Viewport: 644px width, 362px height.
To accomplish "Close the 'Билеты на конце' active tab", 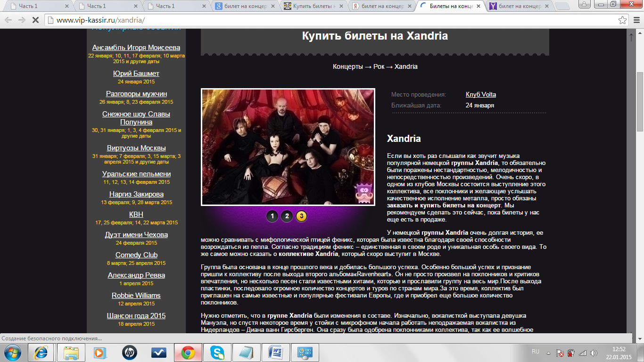I will coord(479,6).
